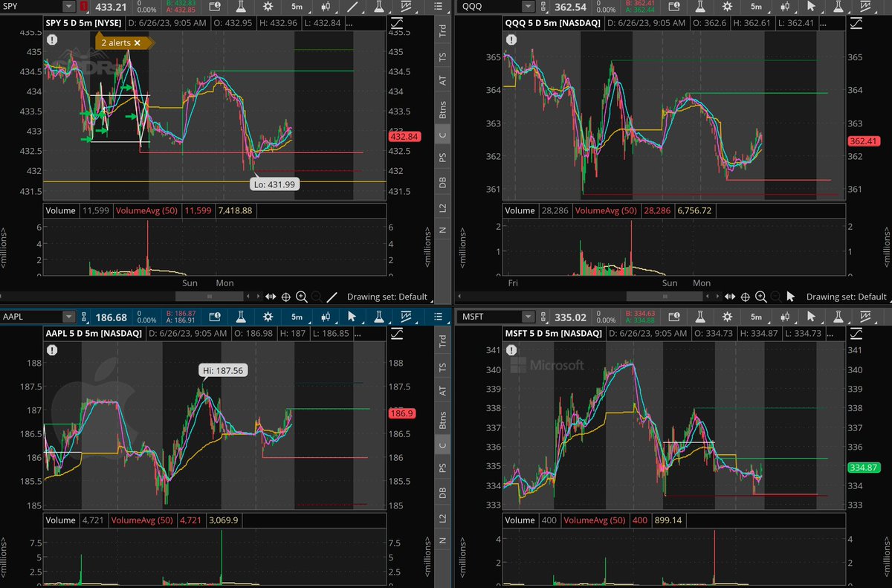The width and height of the screenshot is (892, 588).
Task: Open the Btns tab beside AAPL chart
Action: (x=443, y=419)
